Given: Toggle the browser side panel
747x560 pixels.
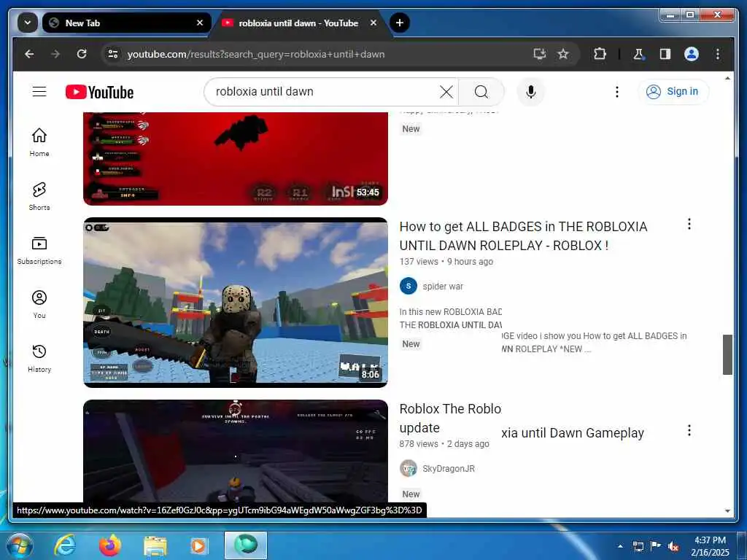Looking at the screenshot, I should coord(665,54).
